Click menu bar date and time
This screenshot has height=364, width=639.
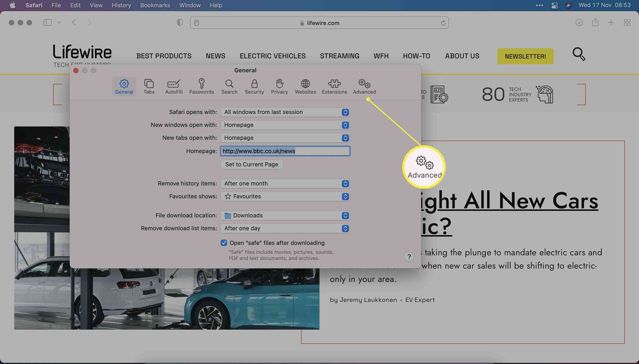pyautogui.click(x=605, y=5)
